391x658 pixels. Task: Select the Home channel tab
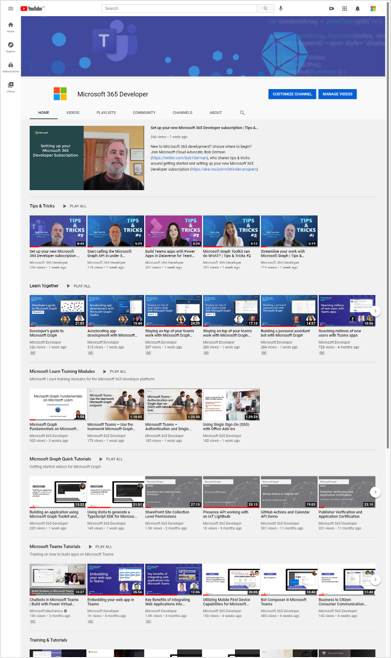coord(44,112)
